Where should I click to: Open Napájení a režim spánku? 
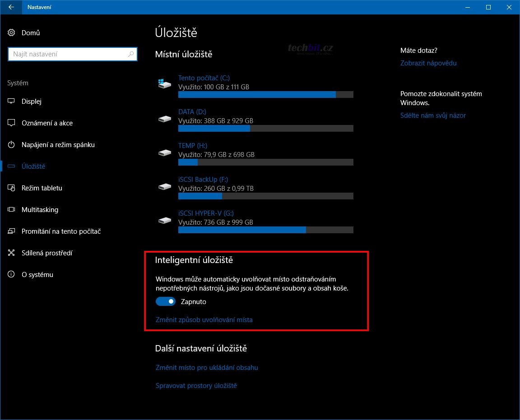pos(58,144)
